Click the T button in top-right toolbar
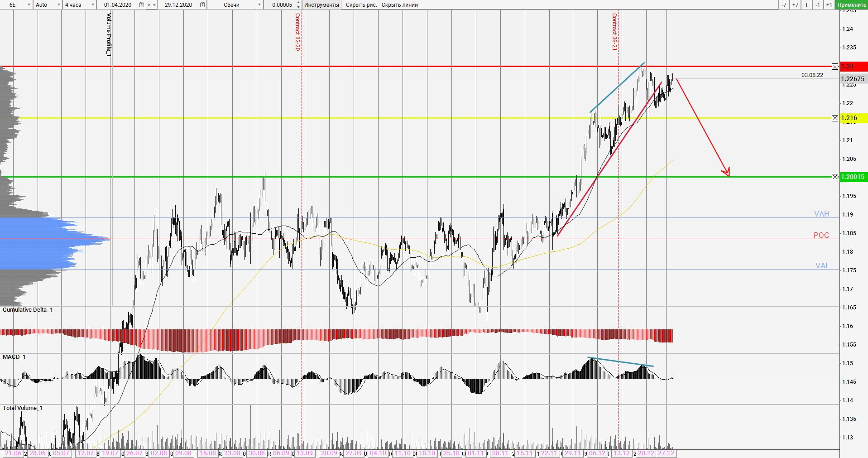Screen dimensions: 868x458 [806, 5]
